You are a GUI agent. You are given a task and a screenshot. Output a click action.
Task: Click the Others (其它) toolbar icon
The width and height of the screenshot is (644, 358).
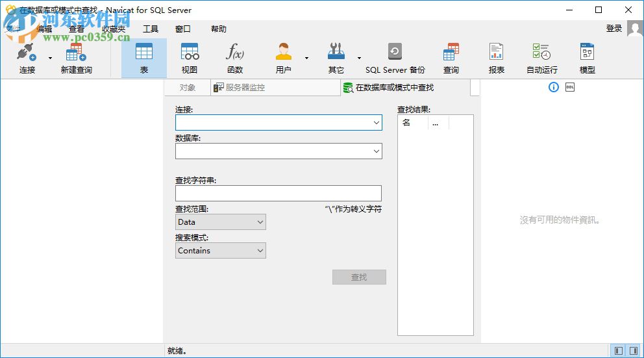coord(336,58)
